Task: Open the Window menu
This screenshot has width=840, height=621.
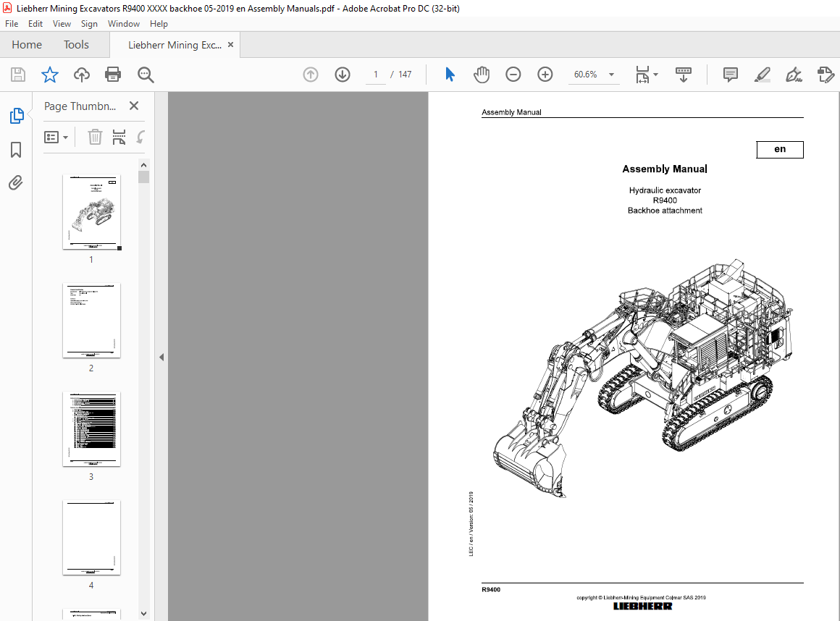Action: click(124, 24)
